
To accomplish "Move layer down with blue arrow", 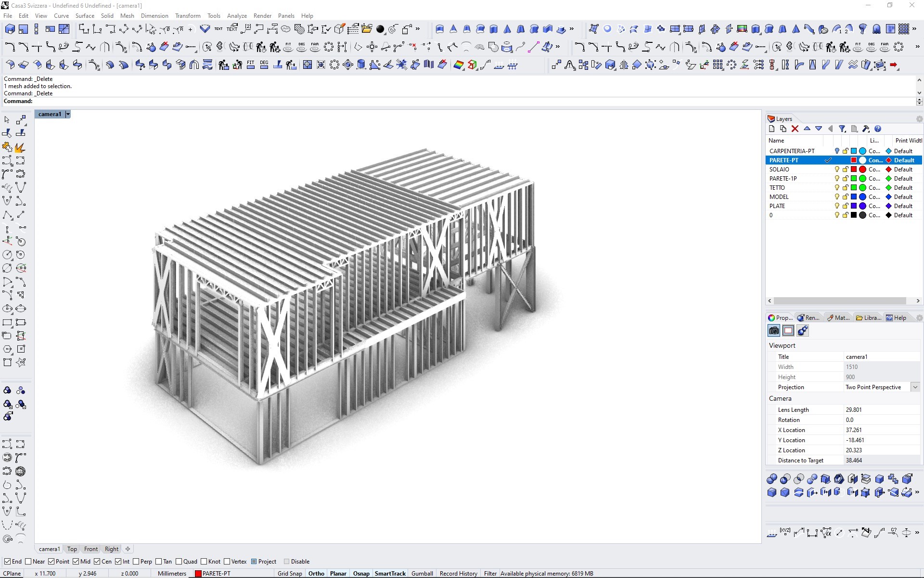I will pos(819,129).
